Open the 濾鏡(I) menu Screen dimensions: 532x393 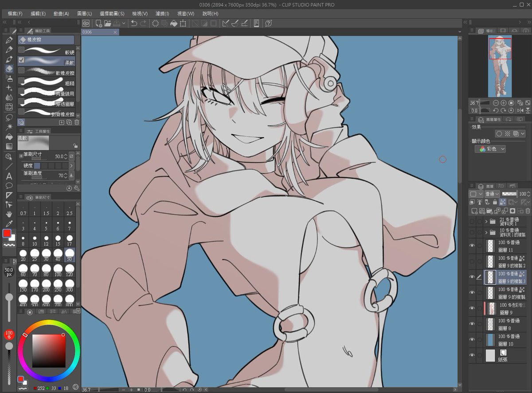pos(162,14)
